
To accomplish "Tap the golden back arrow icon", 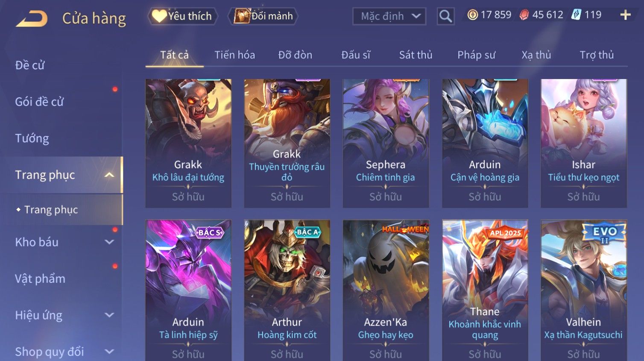I will coord(32,19).
